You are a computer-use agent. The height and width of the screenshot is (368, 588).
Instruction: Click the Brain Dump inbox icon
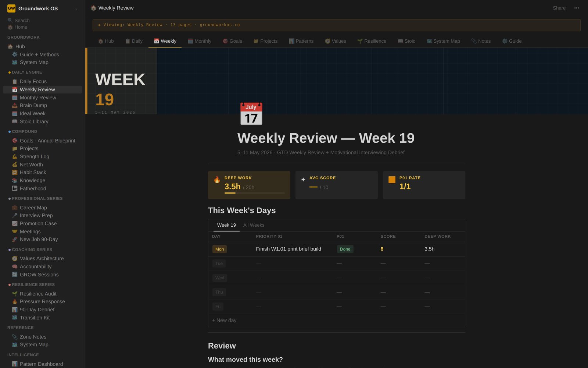coord(15,105)
